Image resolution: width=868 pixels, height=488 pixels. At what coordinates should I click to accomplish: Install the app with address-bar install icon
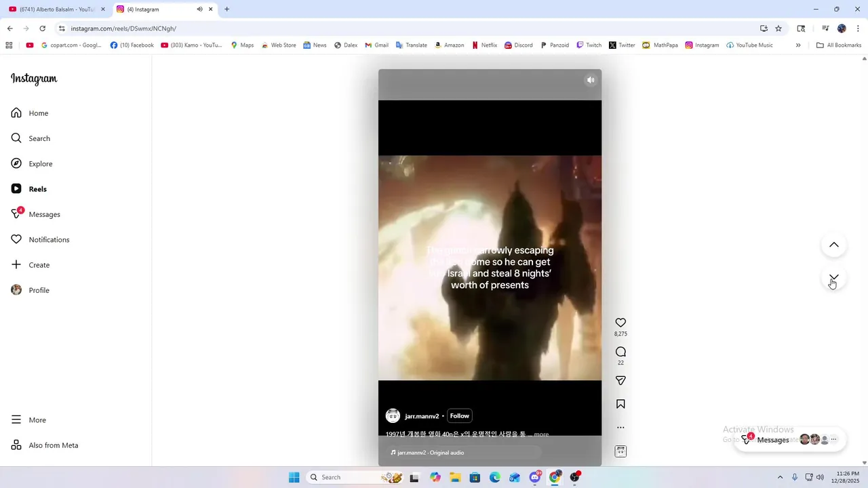tap(764, 28)
